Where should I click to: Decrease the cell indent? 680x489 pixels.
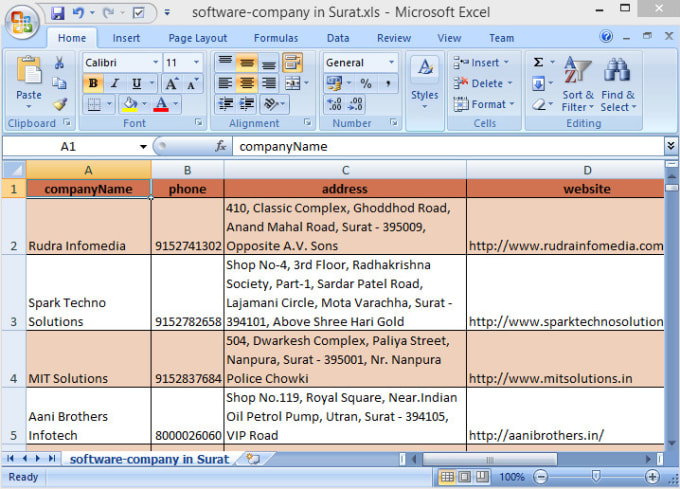click(226, 104)
